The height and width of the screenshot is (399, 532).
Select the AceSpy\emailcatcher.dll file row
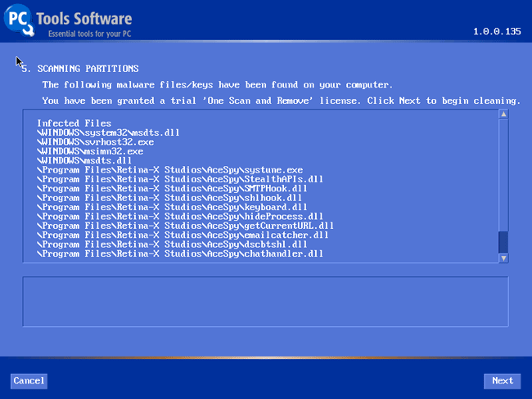point(183,235)
